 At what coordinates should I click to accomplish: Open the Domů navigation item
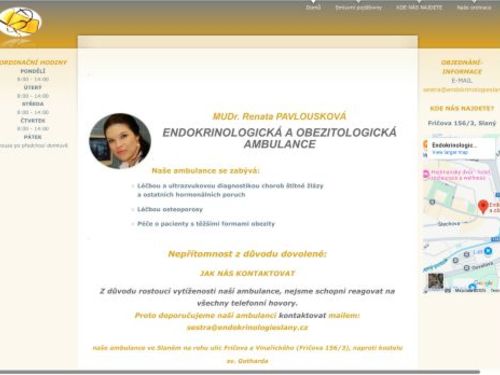tap(313, 7)
